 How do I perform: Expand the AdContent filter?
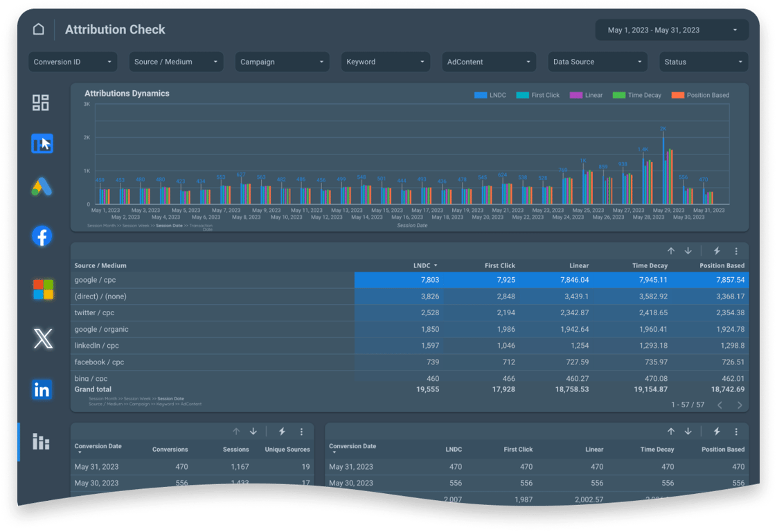[x=489, y=62]
